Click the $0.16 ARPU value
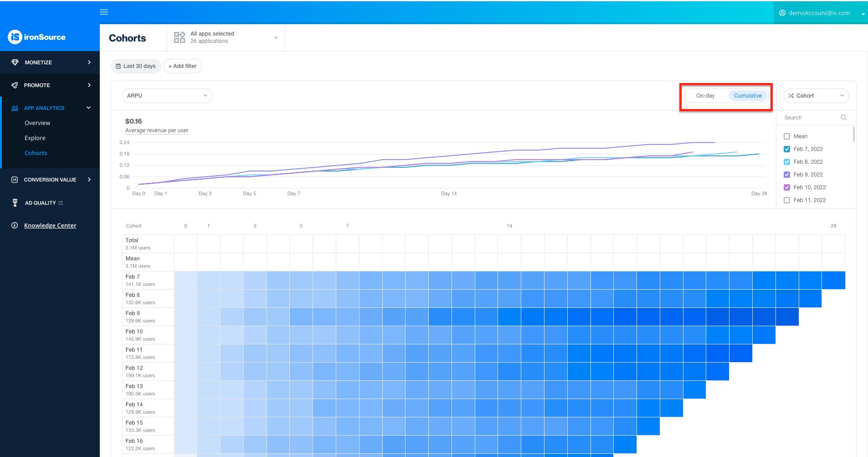868x457 pixels. pyautogui.click(x=134, y=121)
